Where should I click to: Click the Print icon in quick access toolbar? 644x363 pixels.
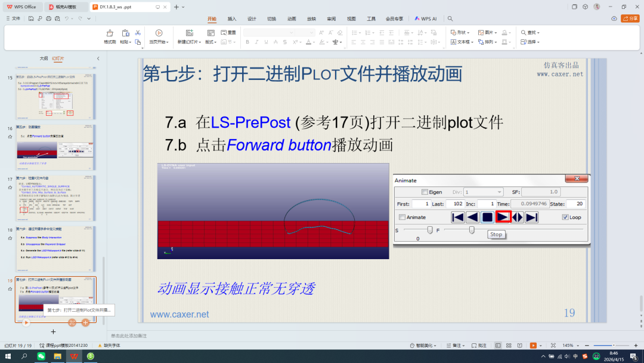point(48,19)
